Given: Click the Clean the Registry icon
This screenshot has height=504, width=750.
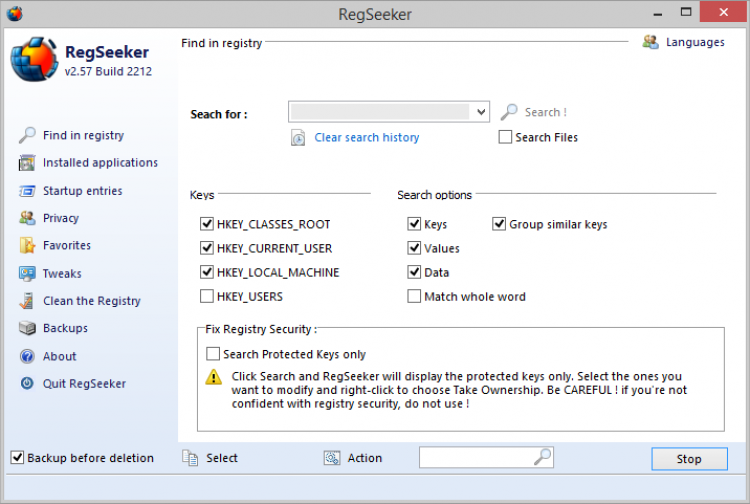Looking at the screenshot, I should (x=27, y=301).
